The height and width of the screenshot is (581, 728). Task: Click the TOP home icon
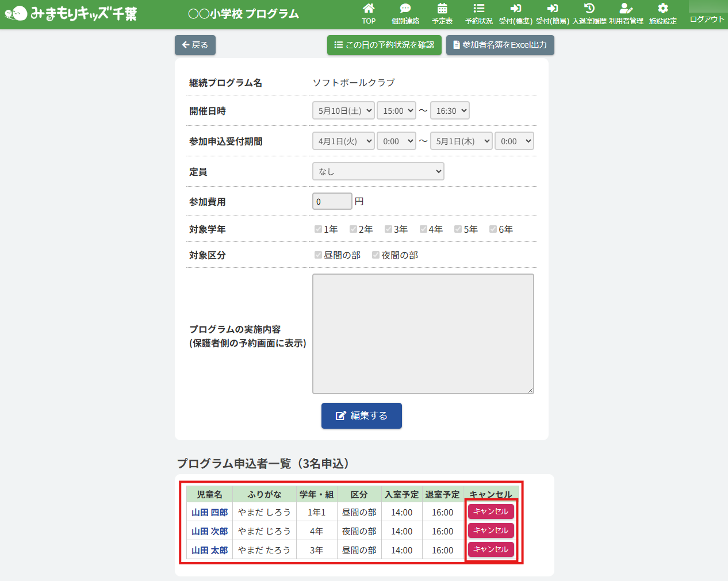point(369,9)
